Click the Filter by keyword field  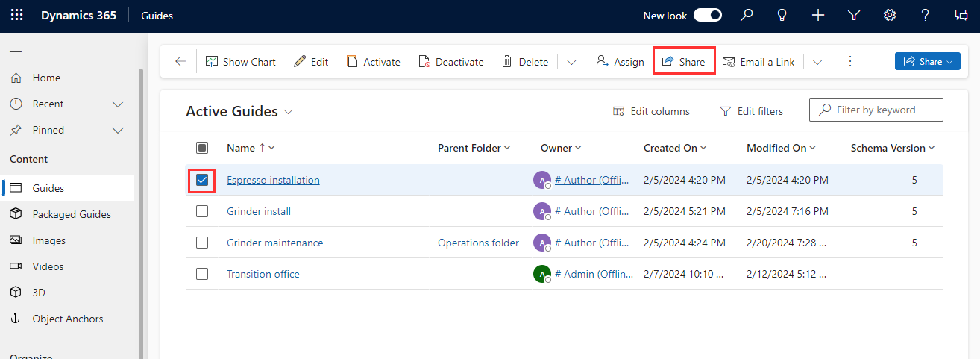pos(876,110)
